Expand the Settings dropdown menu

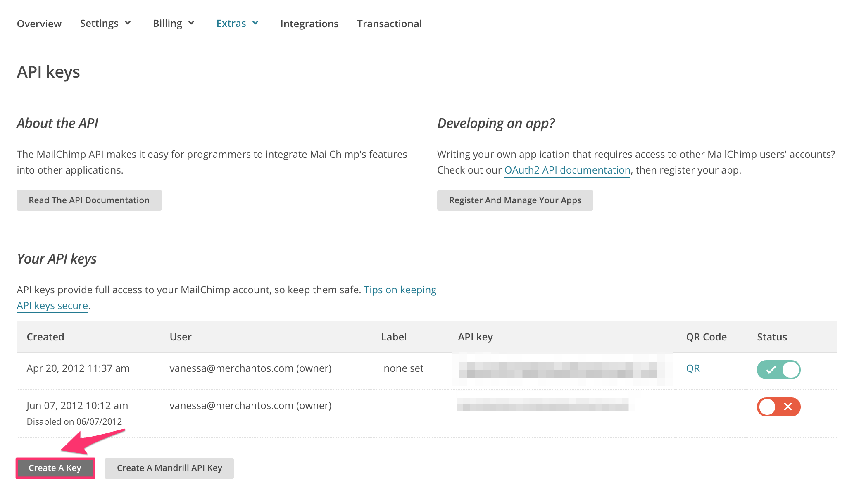[105, 24]
